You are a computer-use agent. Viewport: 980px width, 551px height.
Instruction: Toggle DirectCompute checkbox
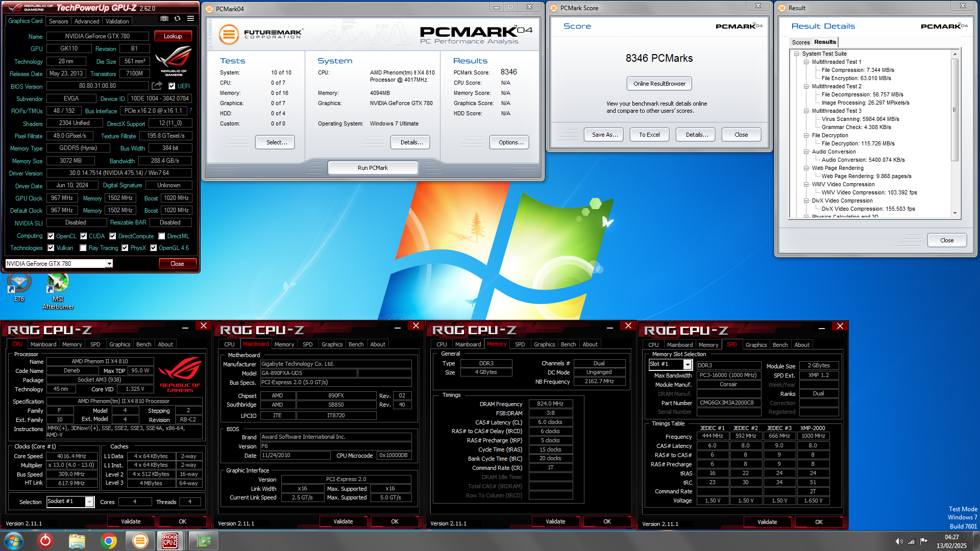(113, 236)
